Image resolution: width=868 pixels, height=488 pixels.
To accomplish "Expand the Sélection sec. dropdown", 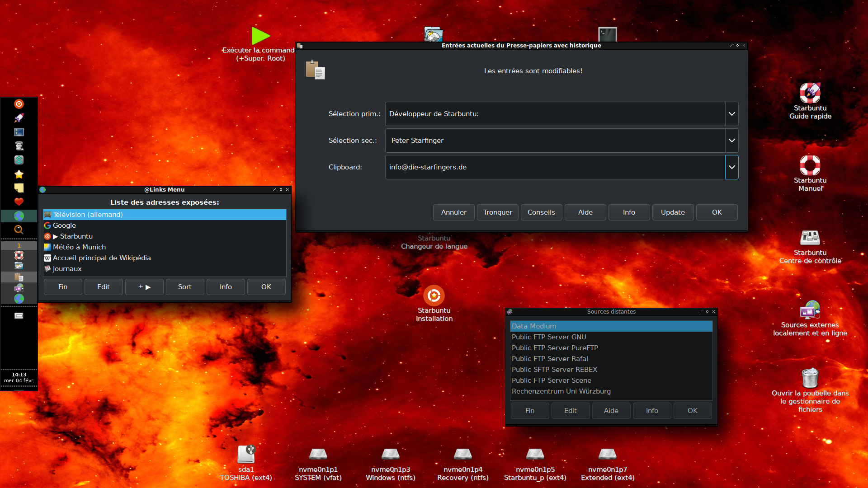I will 731,141.
